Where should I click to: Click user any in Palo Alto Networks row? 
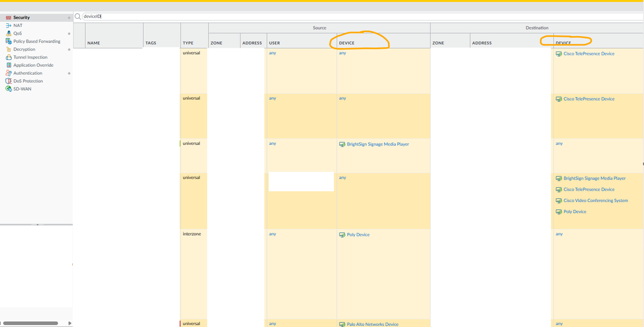tap(272, 323)
